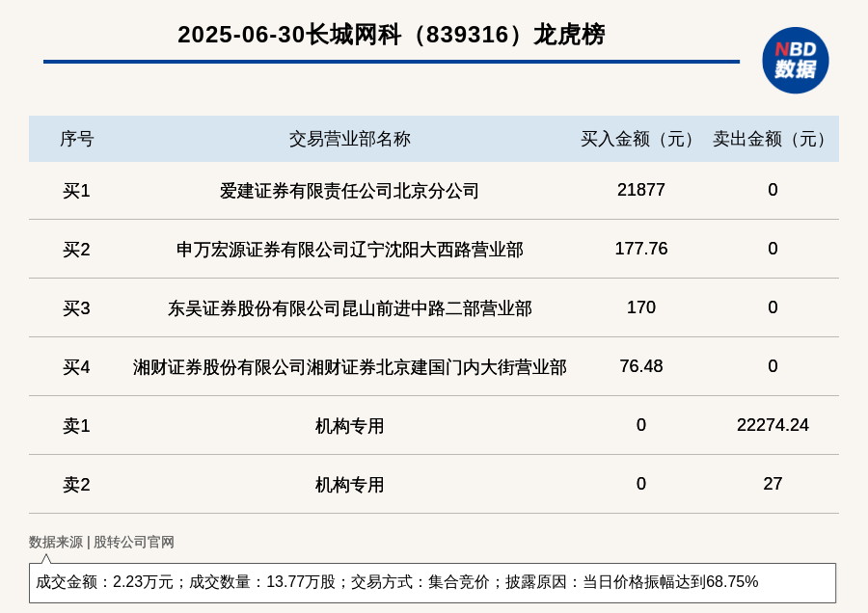Click the sell amount 0 in 买3 row
The width and height of the screenshot is (868, 613).
(x=773, y=307)
